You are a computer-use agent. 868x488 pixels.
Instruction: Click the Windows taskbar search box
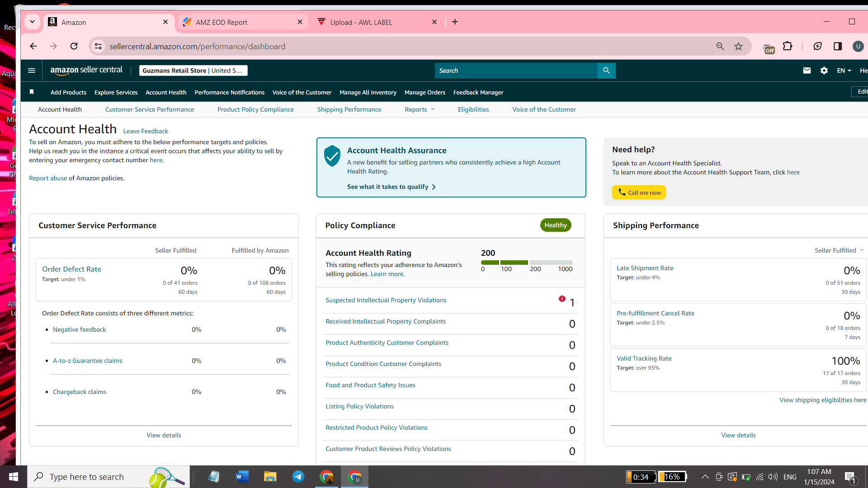[x=108, y=477]
